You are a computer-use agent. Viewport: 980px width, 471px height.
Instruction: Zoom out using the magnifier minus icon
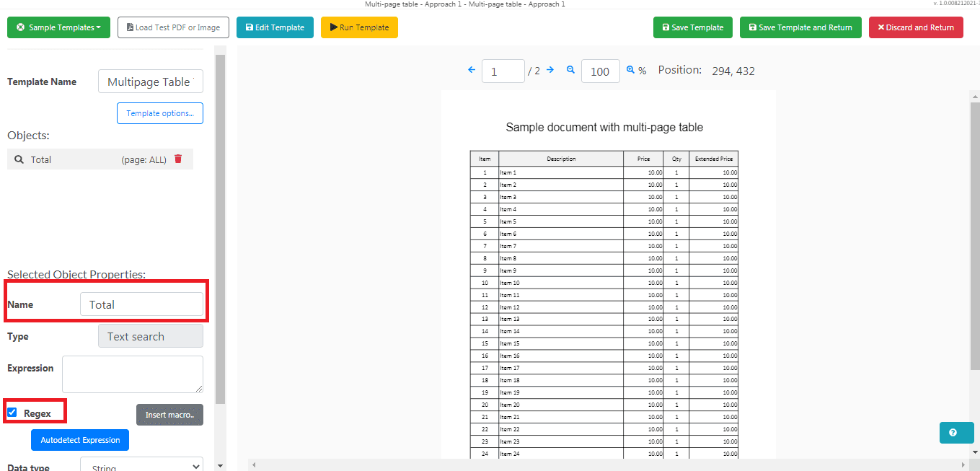[570, 70]
